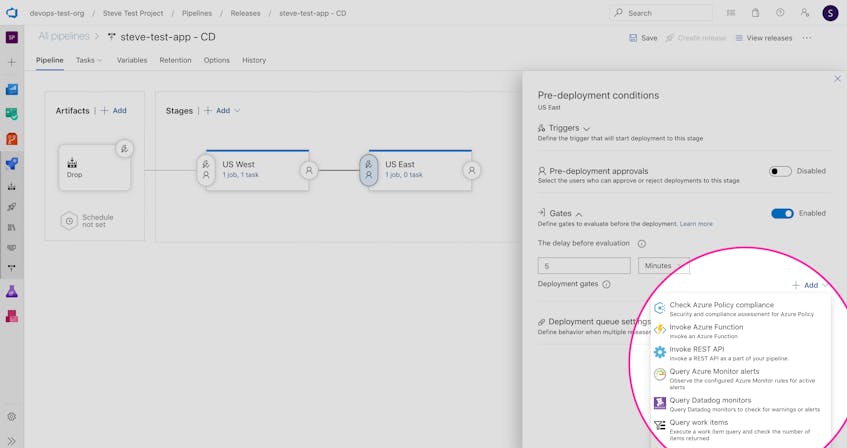Open the Stages Add dropdown
This screenshot has height=448, width=847.
pos(223,110)
